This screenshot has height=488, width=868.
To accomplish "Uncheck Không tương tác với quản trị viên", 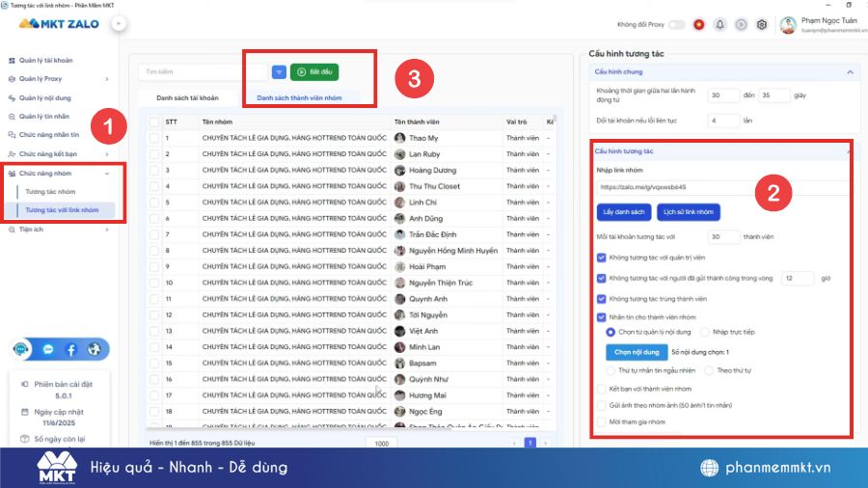I will (x=601, y=258).
